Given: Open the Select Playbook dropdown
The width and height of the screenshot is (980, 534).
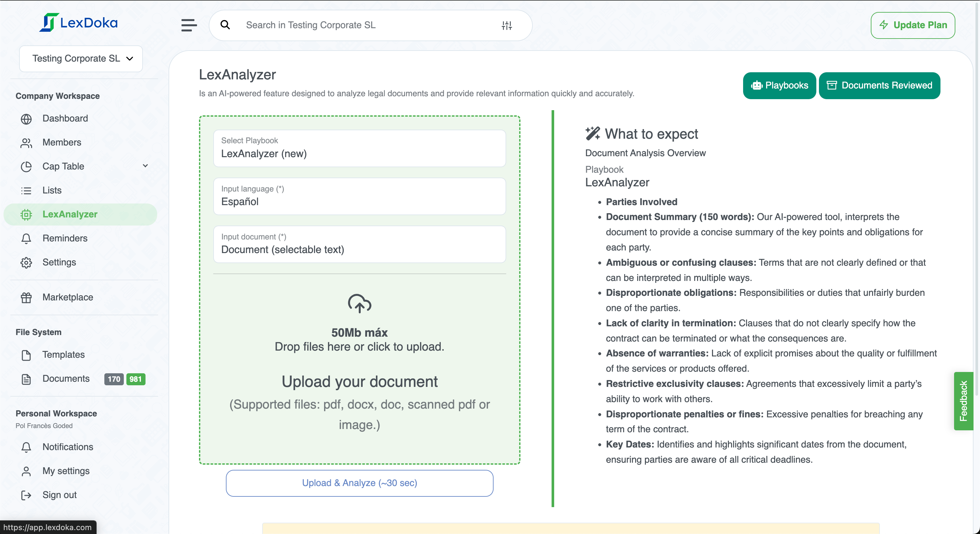Looking at the screenshot, I should [359, 148].
